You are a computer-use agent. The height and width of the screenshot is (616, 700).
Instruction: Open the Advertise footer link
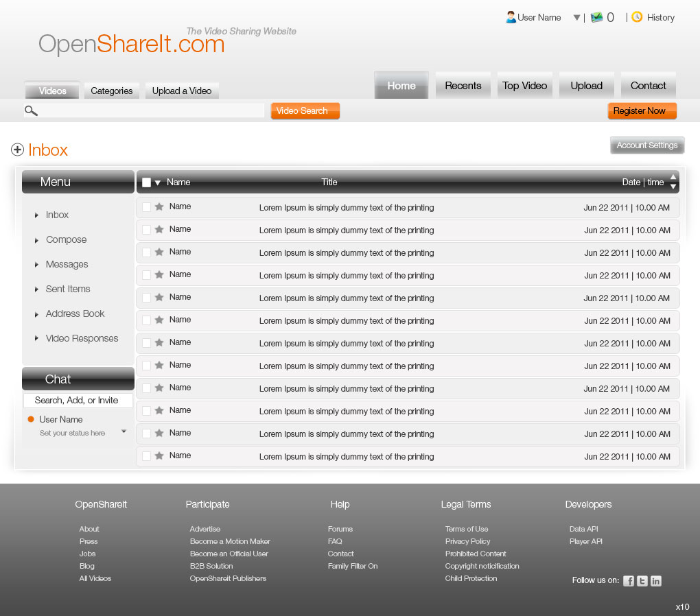tap(205, 529)
